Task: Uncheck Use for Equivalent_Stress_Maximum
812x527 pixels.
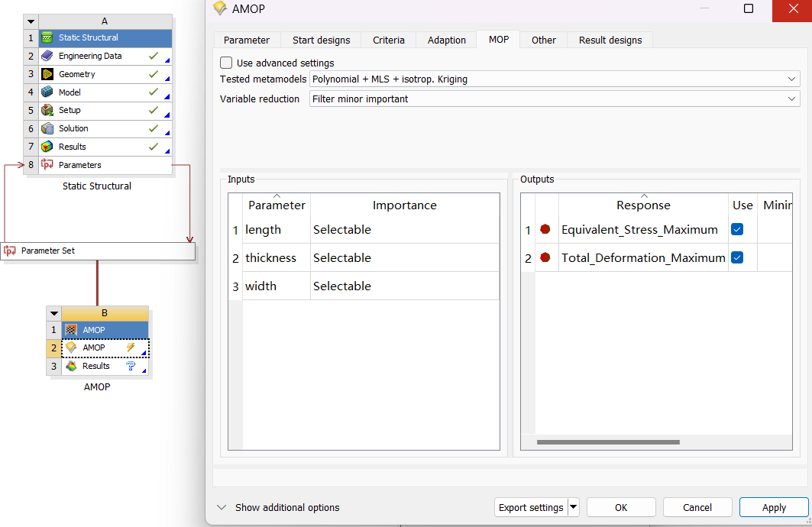Action: tap(737, 229)
